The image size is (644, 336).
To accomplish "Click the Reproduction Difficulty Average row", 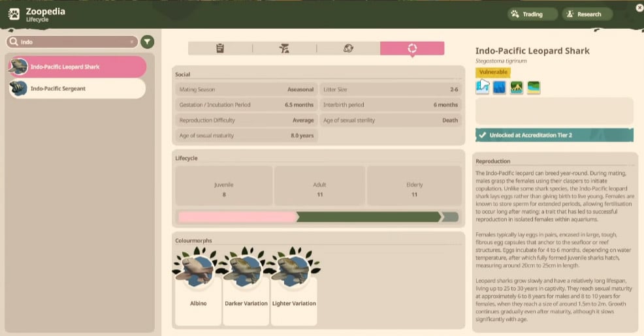I will tap(246, 120).
